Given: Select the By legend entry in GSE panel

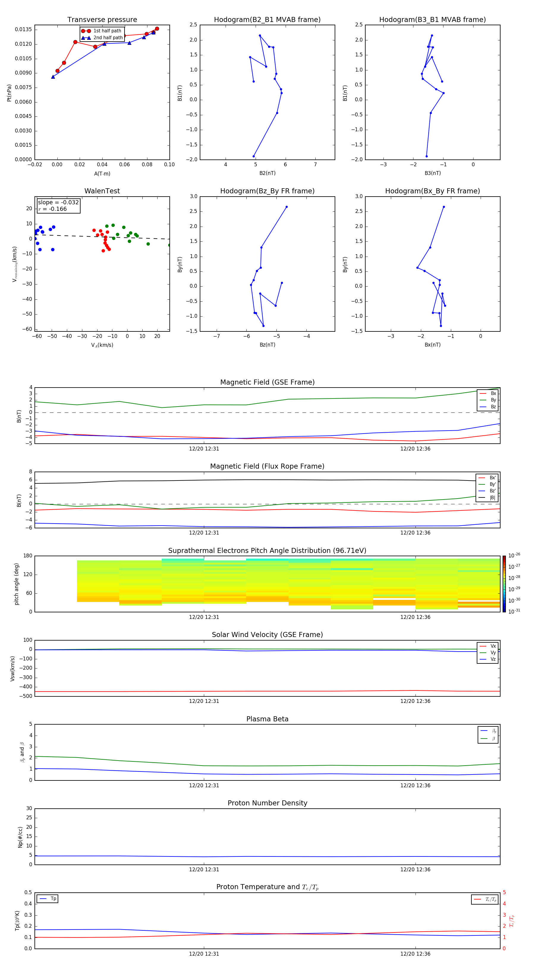Looking at the screenshot, I should point(488,400).
